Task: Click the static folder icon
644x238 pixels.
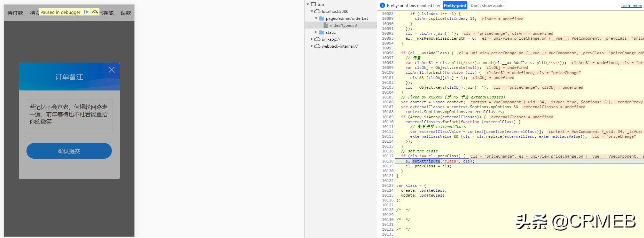Action: (x=322, y=32)
